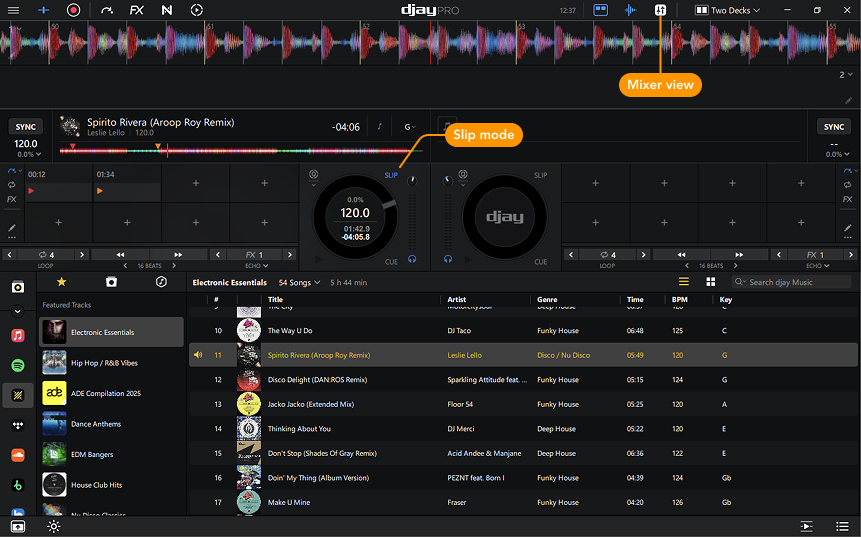Screen dimensions: 861x537
Task: Enable SYNC on the right deck
Action: [833, 127]
